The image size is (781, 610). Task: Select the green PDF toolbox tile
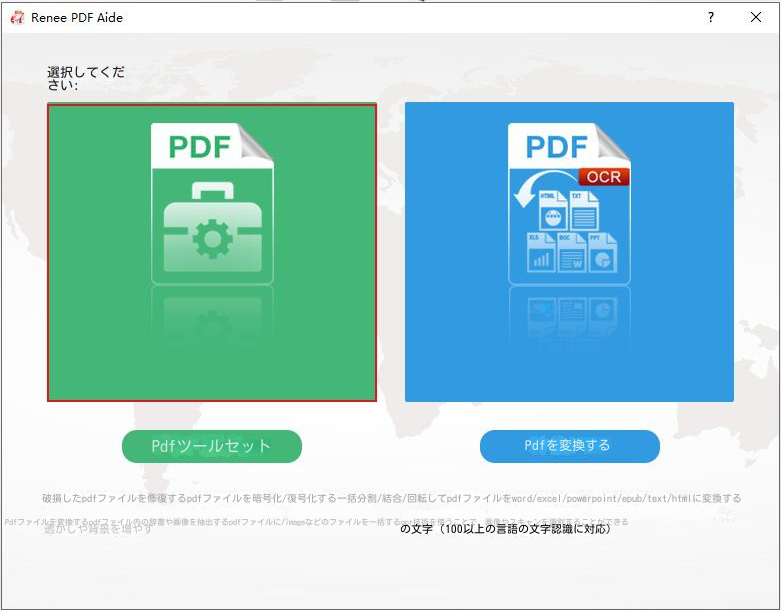(x=212, y=252)
